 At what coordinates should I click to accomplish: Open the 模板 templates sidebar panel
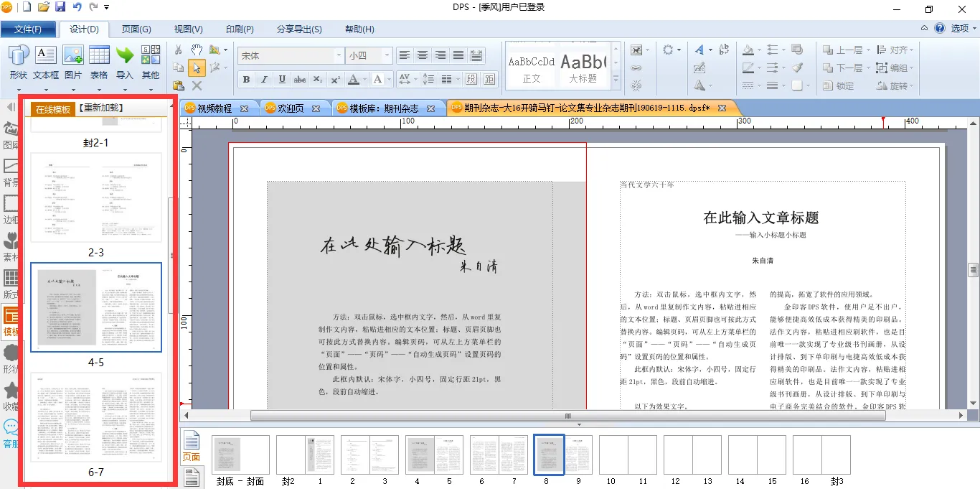pyautogui.click(x=11, y=320)
